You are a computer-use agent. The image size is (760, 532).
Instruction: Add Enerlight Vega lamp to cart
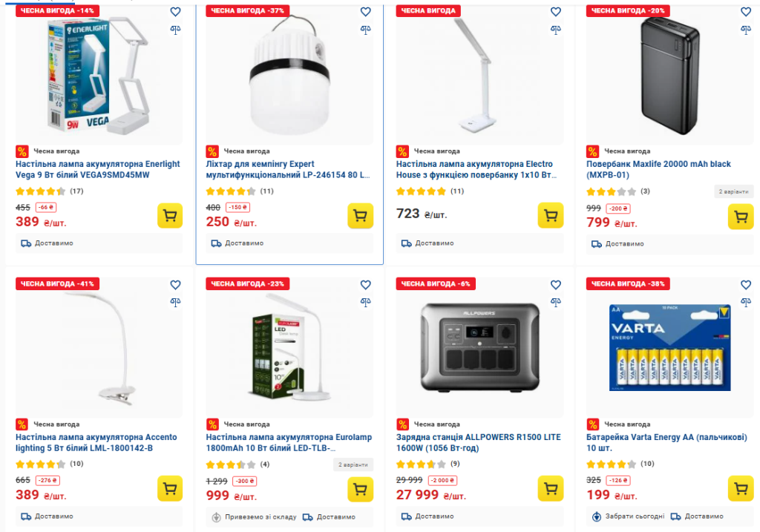pos(170,215)
